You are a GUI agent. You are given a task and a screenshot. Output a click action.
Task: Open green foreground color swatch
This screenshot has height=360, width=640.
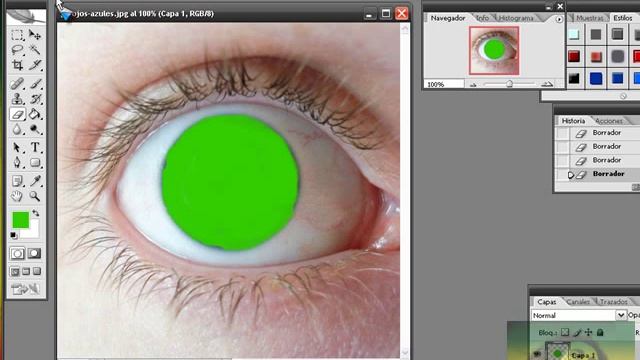coord(20,220)
